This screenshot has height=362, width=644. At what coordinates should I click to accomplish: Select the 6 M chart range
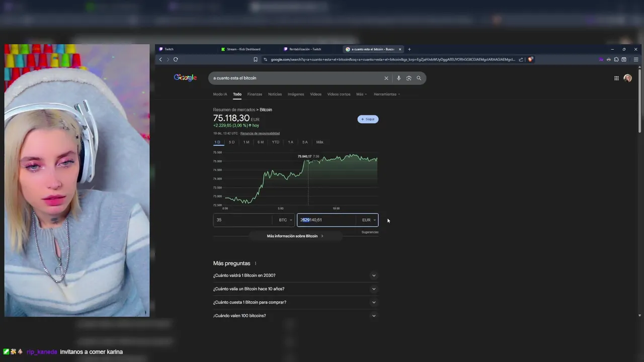(x=261, y=142)
